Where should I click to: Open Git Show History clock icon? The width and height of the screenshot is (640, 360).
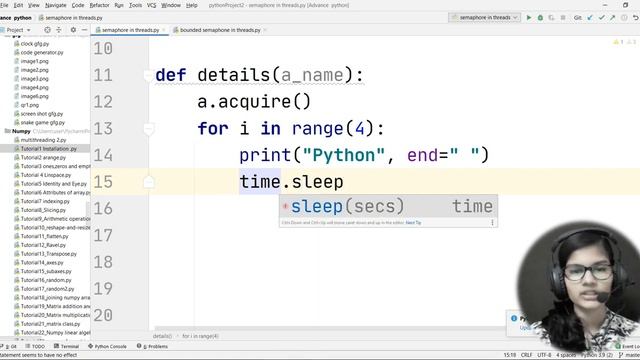(624, 18)
